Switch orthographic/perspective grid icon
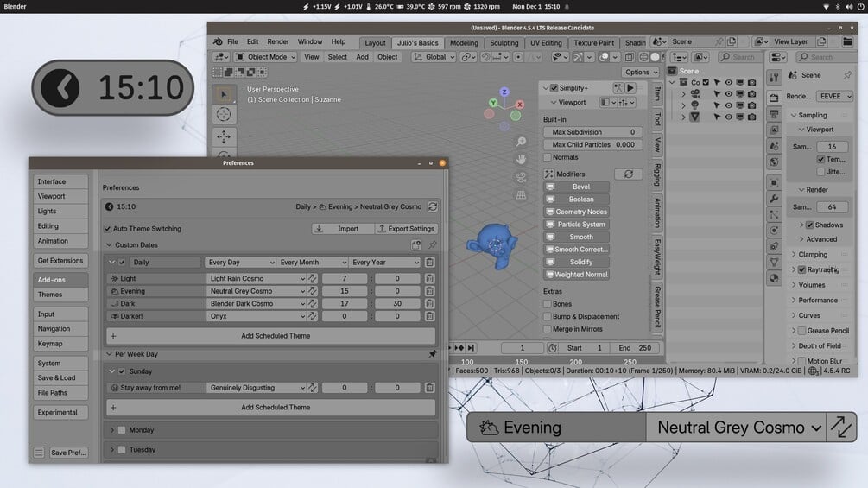Screen dimensions: 868x488 click(x=521, y=194)
